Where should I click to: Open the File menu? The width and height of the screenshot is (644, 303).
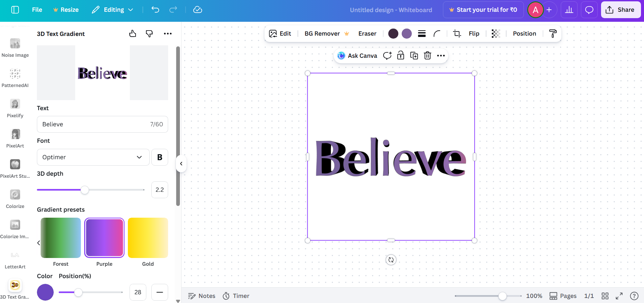tap(37, 10)
